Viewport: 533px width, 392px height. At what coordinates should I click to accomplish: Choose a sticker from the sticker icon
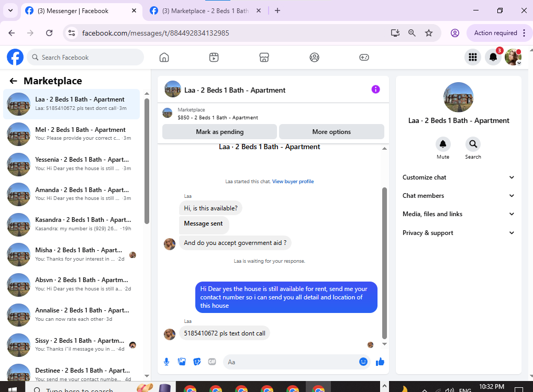197,362
